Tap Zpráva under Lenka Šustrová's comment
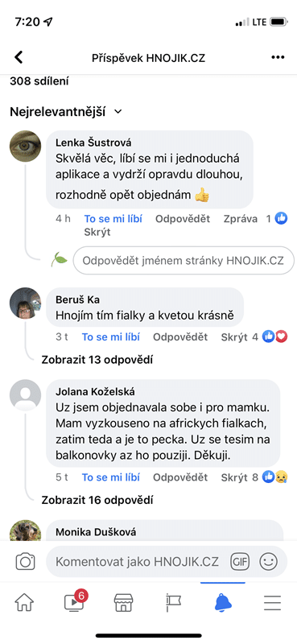This screenshot has width=297, height=644. [x=241, y=219]
